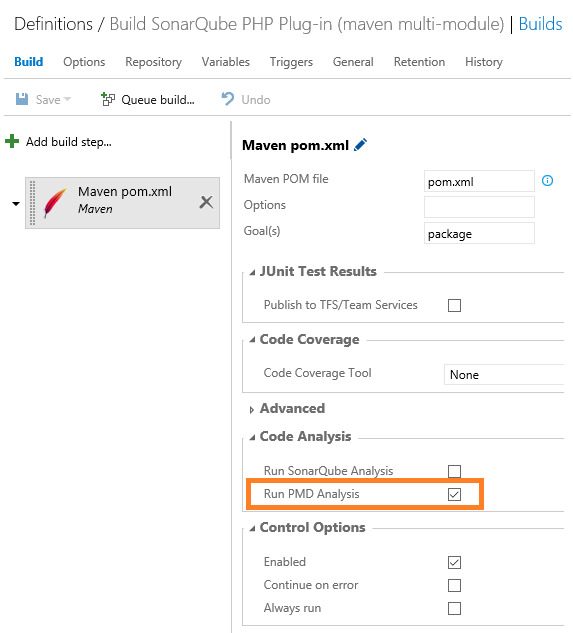Switch to the Build tab

pos(29,62)
